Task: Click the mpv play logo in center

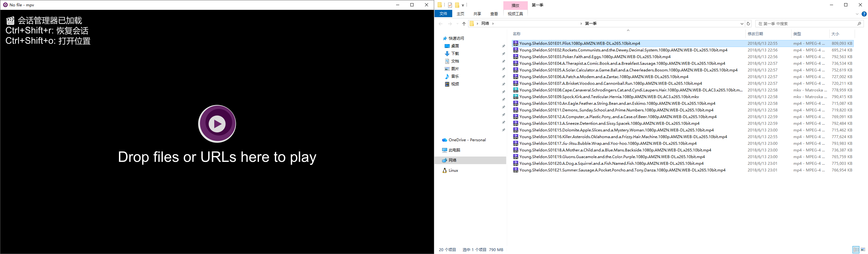Action: [217, 124]
